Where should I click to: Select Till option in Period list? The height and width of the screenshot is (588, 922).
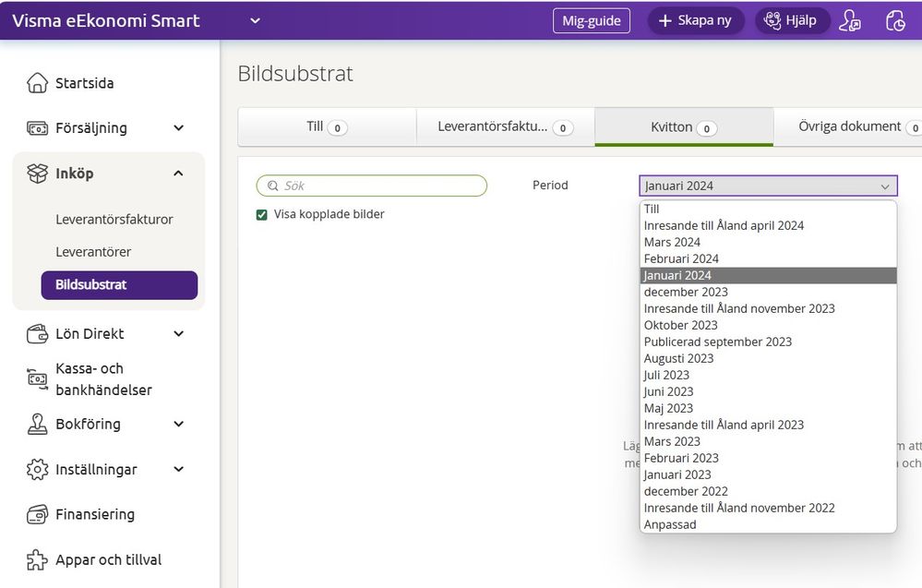click(x=768, y=209)
